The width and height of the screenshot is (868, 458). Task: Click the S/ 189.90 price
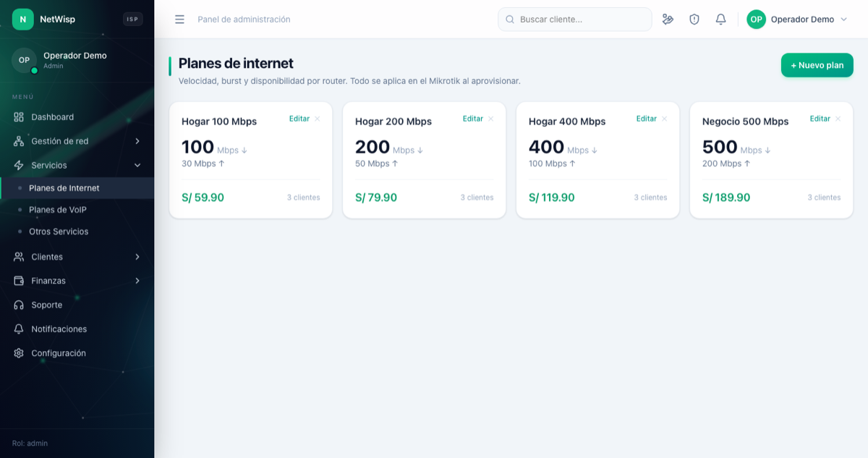pos(726,198)
